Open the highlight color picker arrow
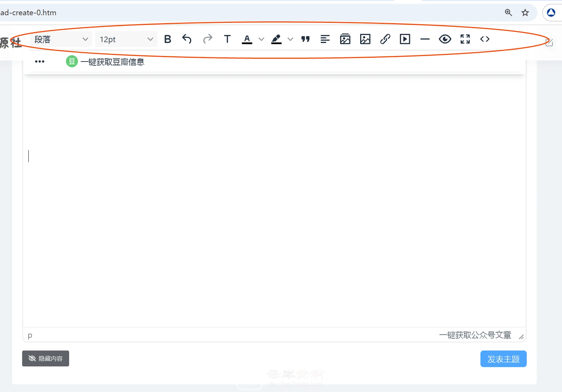The width and height of the screenshot is (562, 392). (x=290, y=39)
